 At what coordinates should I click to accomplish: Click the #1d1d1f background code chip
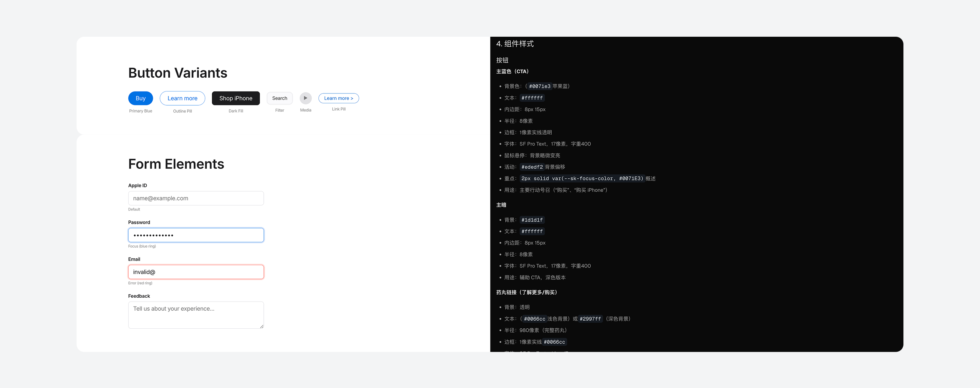coord(532,220)
